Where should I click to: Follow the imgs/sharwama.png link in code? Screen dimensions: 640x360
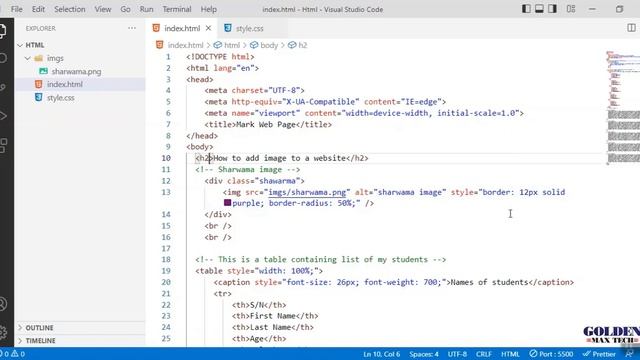pyautogui.click(x=307, y=192)
